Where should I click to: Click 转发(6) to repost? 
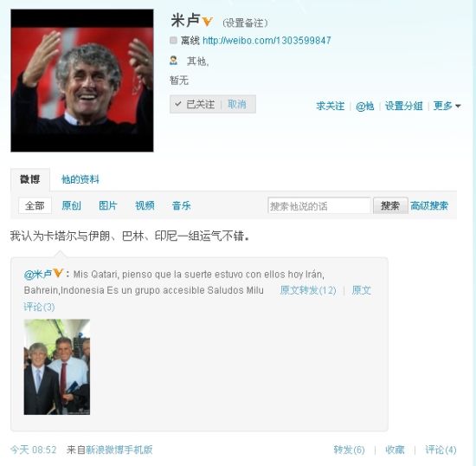point(349,450)
